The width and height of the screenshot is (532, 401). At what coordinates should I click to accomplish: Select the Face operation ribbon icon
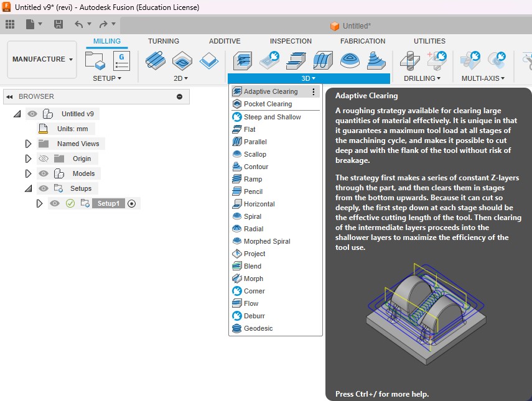209,61
